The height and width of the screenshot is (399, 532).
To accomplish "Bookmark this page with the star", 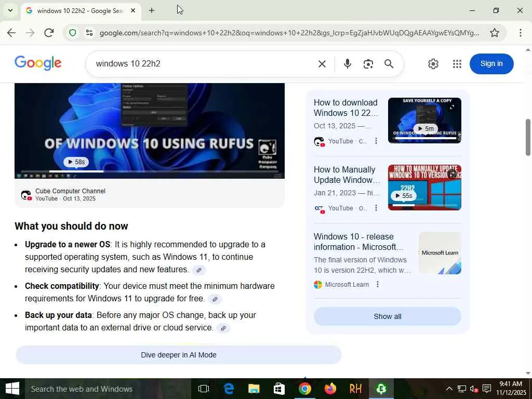I will [495, 33].
